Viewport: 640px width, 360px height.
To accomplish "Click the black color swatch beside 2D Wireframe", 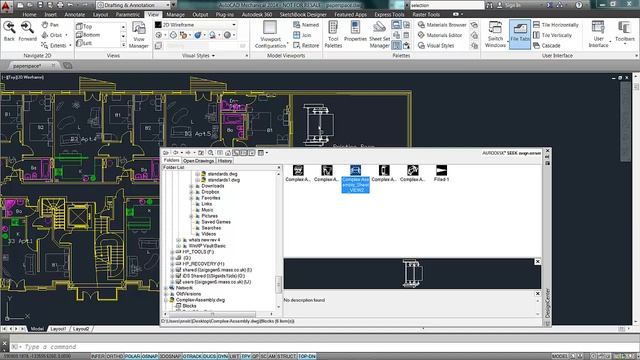I will pos(158,25).
